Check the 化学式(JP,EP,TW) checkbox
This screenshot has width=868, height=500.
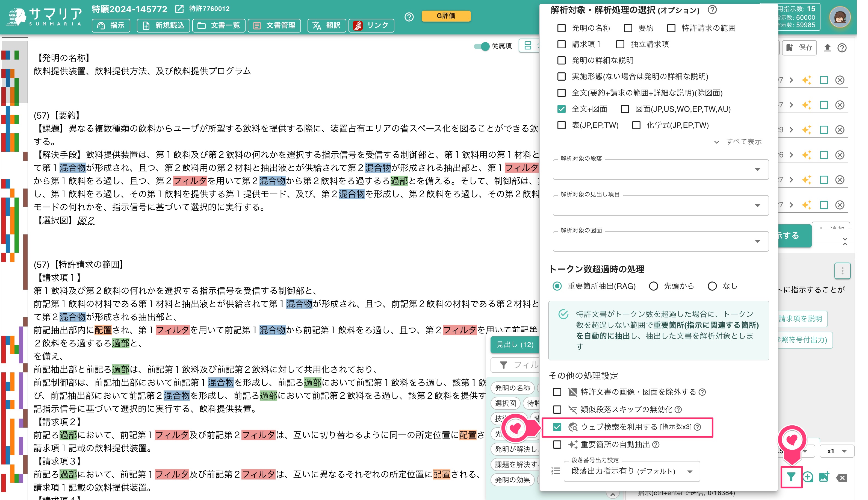pos(636,125)
